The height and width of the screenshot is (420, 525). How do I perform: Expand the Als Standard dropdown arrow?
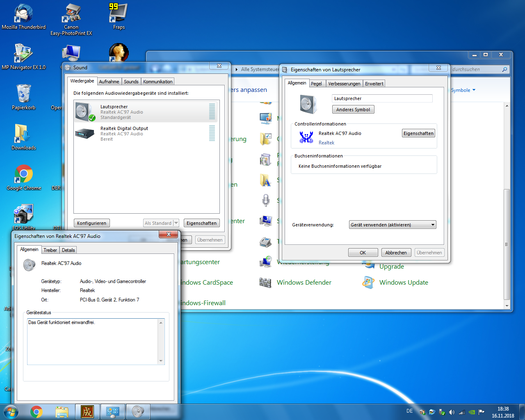[176, 223]
